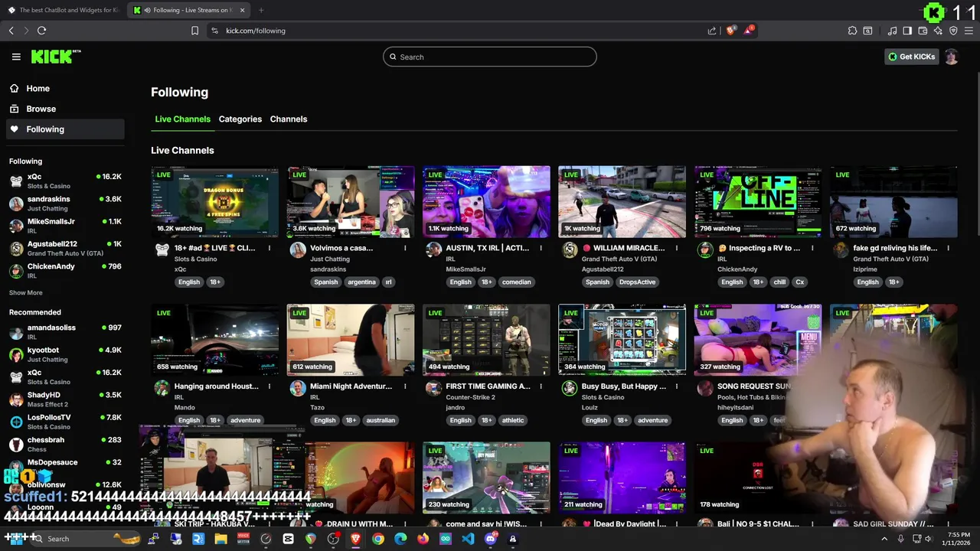980x551 pixels.
Task: Open the hamburger menu beside the Kick logo
Action: (16, 57)
